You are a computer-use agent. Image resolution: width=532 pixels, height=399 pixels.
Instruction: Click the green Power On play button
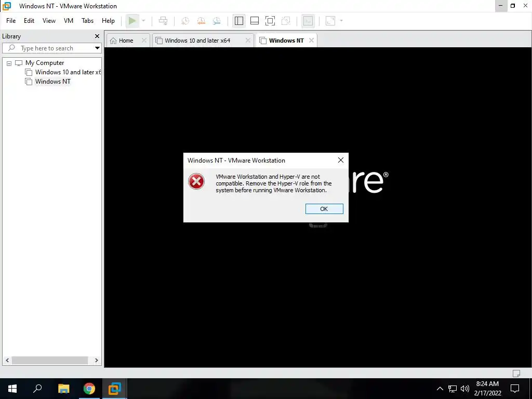point(132,21)
